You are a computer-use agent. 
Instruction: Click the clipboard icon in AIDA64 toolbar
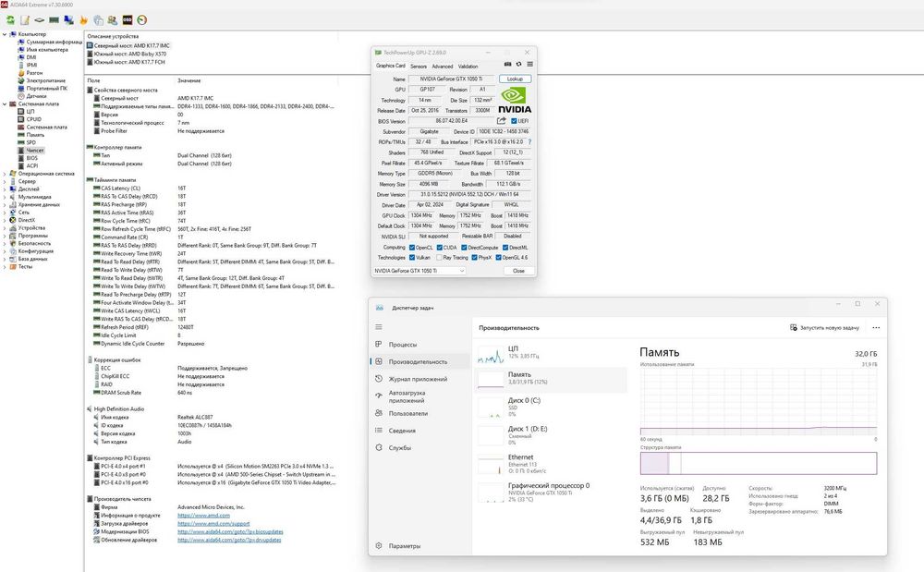coord(98,20)
